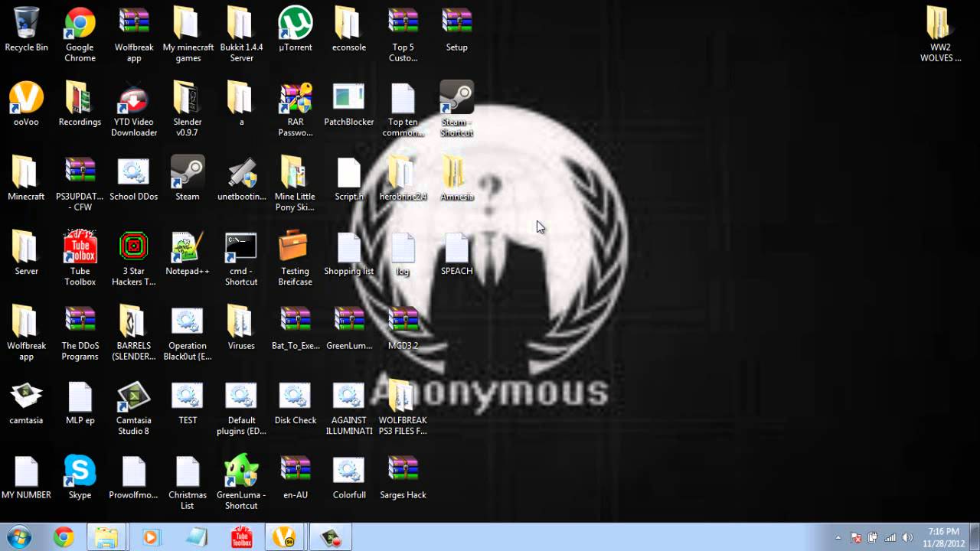Image resolution: width=980 pixels, height=551 pixels.
Task: Select the Tube Toolbox desktop shortcut
Action: [x=80, y=258]
